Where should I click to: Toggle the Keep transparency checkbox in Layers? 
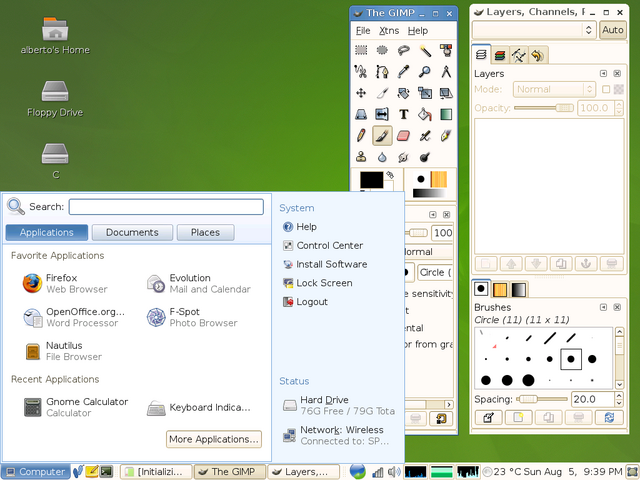tap(606, 89)
